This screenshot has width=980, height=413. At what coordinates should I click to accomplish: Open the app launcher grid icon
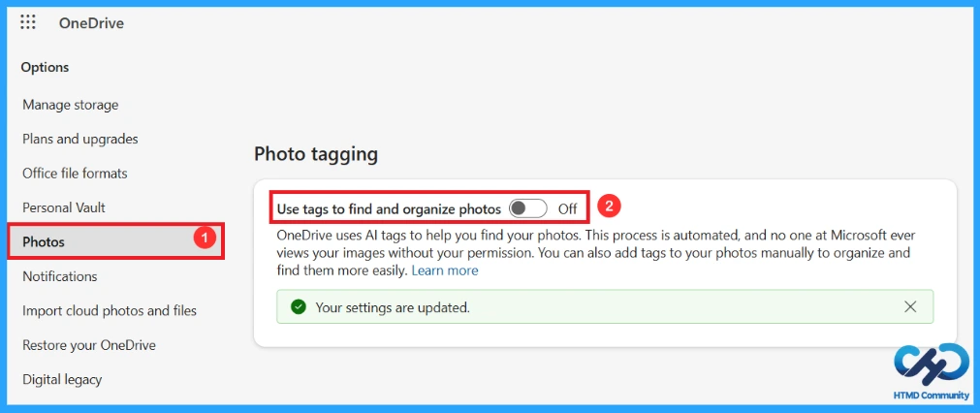tap(27, 22)
